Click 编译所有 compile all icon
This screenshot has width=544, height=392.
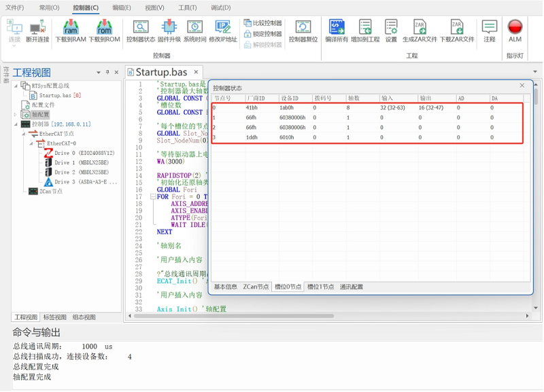(x=336, y=31)
